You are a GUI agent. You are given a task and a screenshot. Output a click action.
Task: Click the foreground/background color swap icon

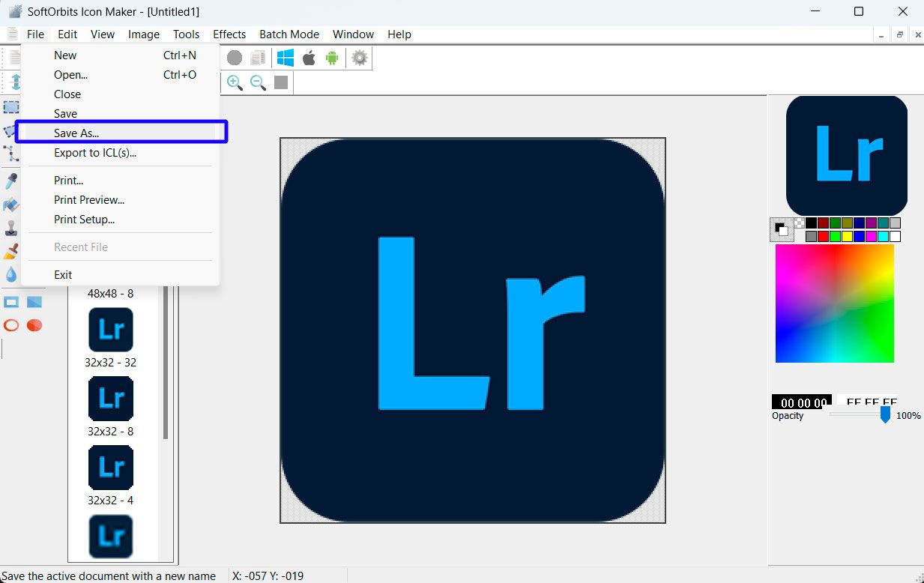[782, 229]
